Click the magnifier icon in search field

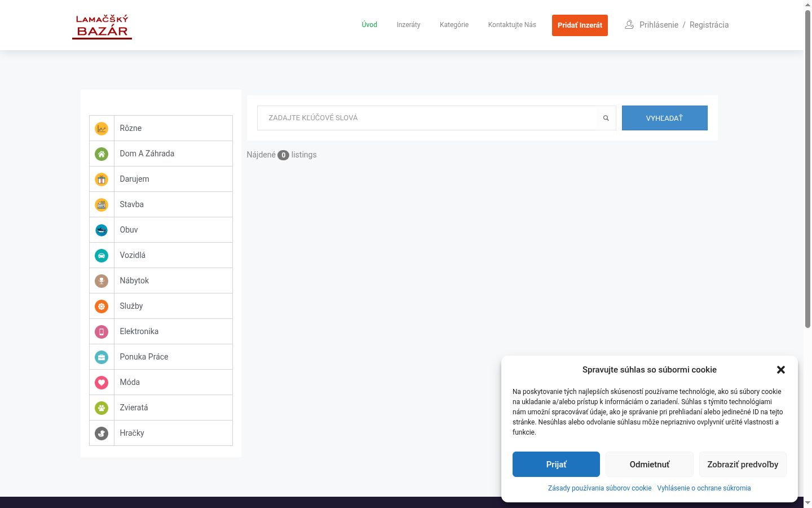click(x=606, y=118)
